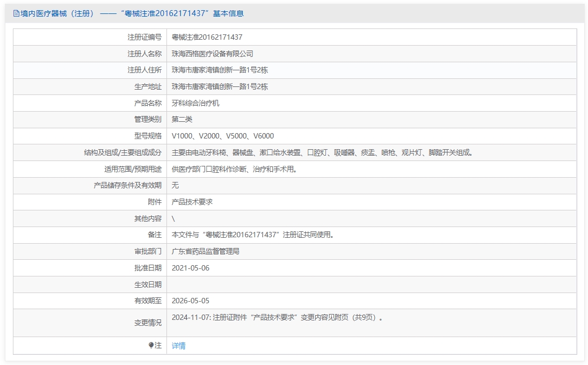
Task: Click the text 供医疗部门口腔科作诊断、治疗和手术用。
Action: click(235, 169)
